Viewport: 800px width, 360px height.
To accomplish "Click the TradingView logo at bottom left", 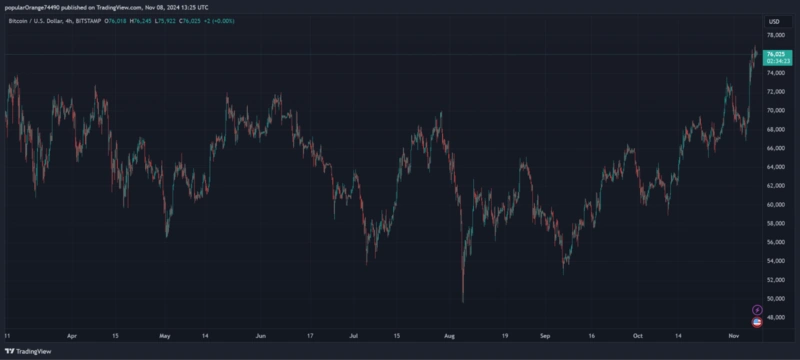I will click(x=28, y=351).
